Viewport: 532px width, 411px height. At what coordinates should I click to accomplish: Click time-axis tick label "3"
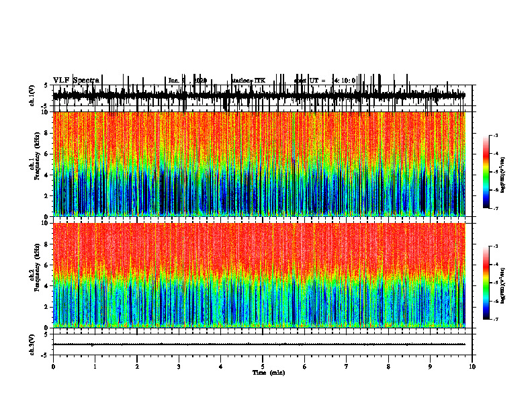pos(179,367)
